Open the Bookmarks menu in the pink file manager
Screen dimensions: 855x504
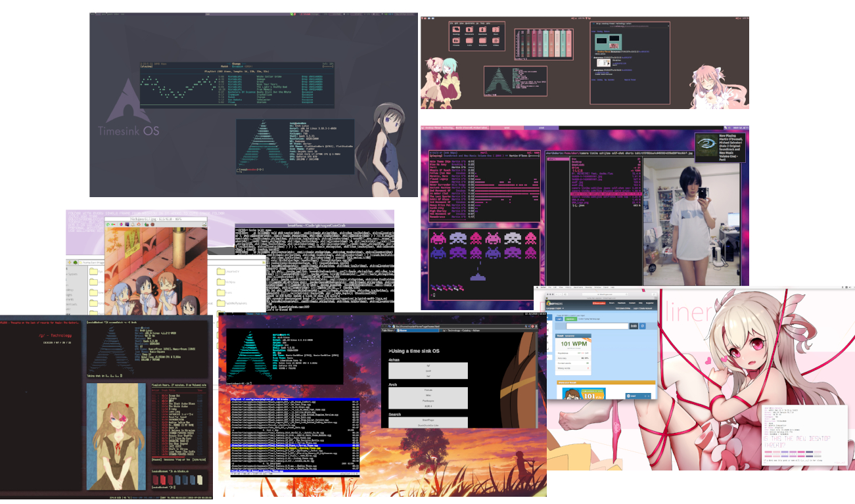[x=470, y=23]
